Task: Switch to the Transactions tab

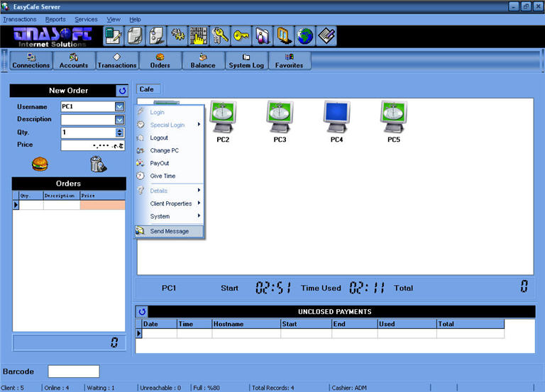Action: (117, 61)
